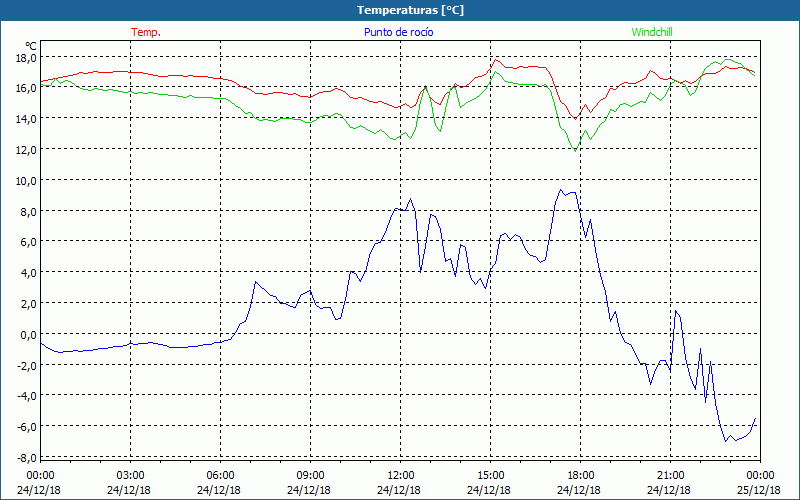Click the dew point peak near 18:00
Screen dimensions: 800x500
pos(560,190)
